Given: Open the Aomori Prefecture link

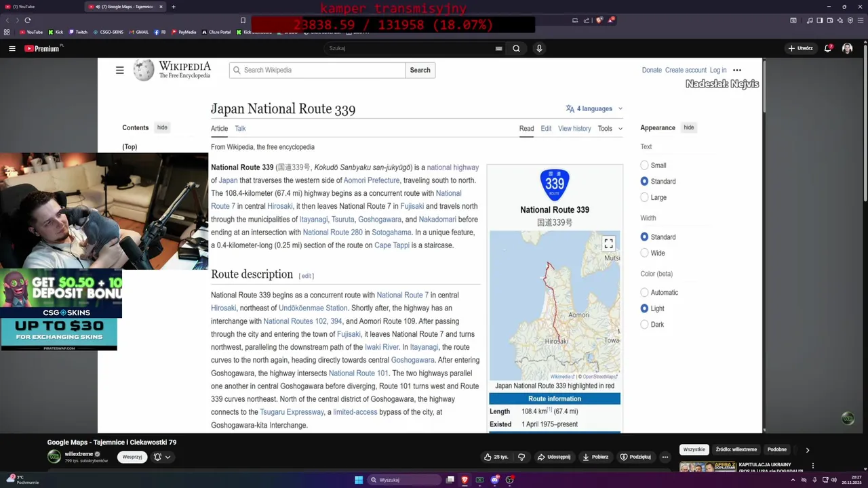Looking at the screenshot, I should pos(371,180).
